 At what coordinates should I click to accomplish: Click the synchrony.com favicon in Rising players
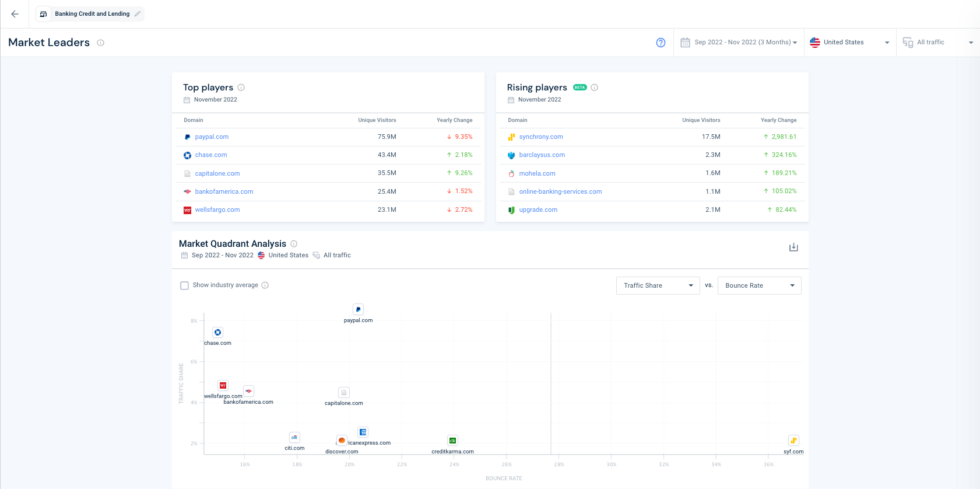coord(511,137)
